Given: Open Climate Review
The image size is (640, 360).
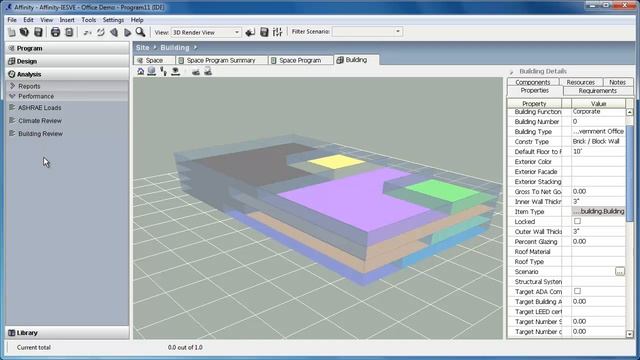Looking at the screenshot, I should click(40, 121).
